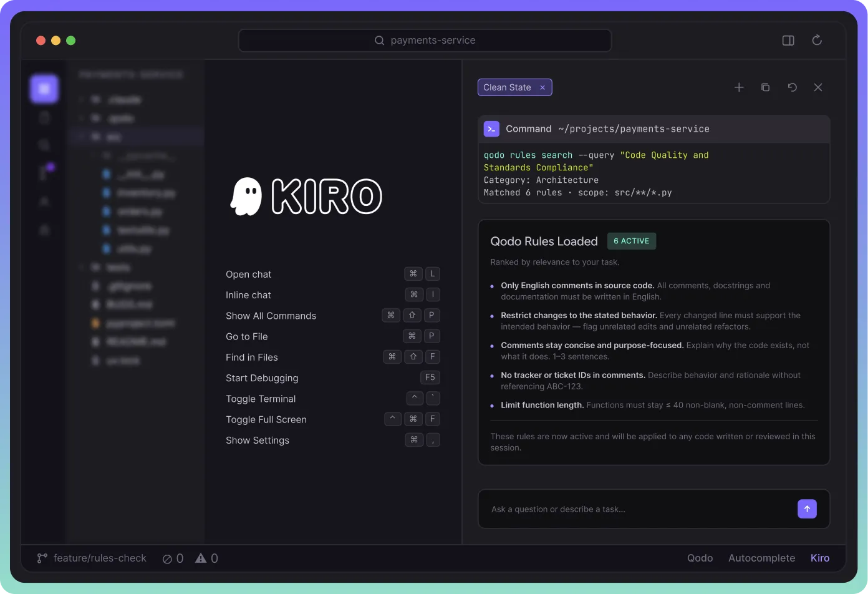
Task: Select the highlighted purple activity bar icon
Action: click(44, 89)
